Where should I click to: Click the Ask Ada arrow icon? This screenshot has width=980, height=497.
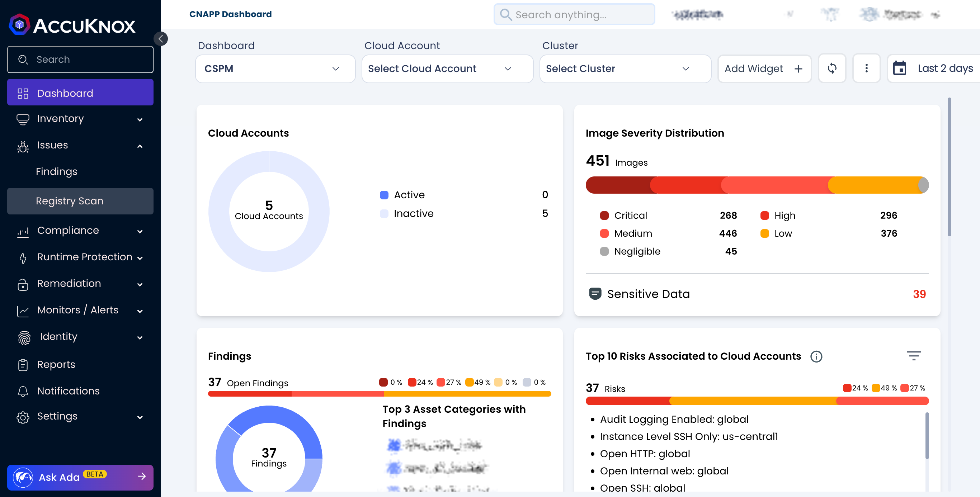pyautogui.click(x=142, y=476)
